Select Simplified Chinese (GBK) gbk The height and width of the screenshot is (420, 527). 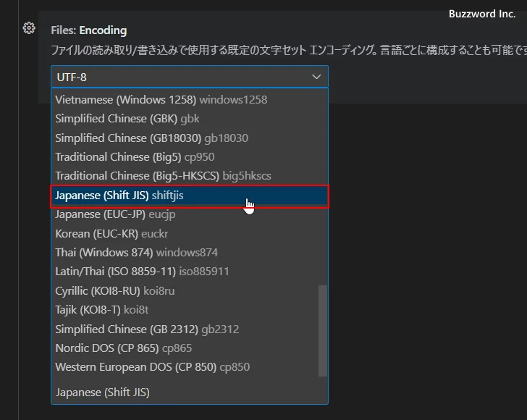pyautogui.click(x=127, y=119)
